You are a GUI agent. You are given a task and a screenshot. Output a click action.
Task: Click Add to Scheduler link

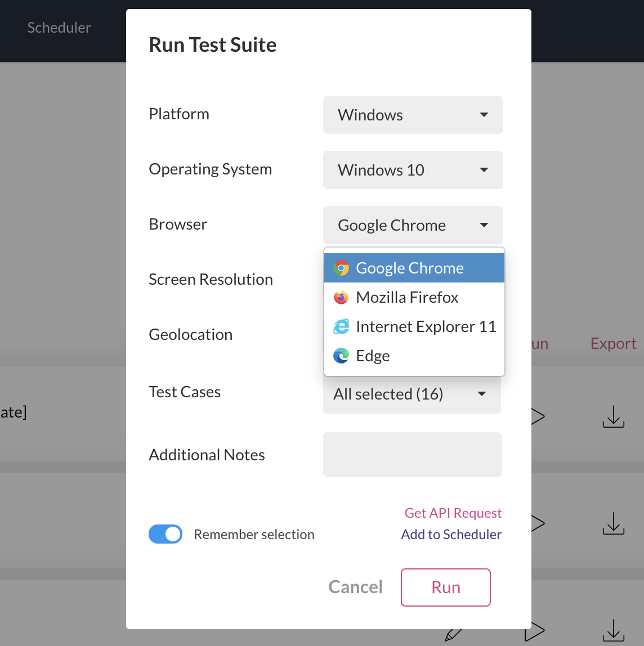(x=451, y=535)
